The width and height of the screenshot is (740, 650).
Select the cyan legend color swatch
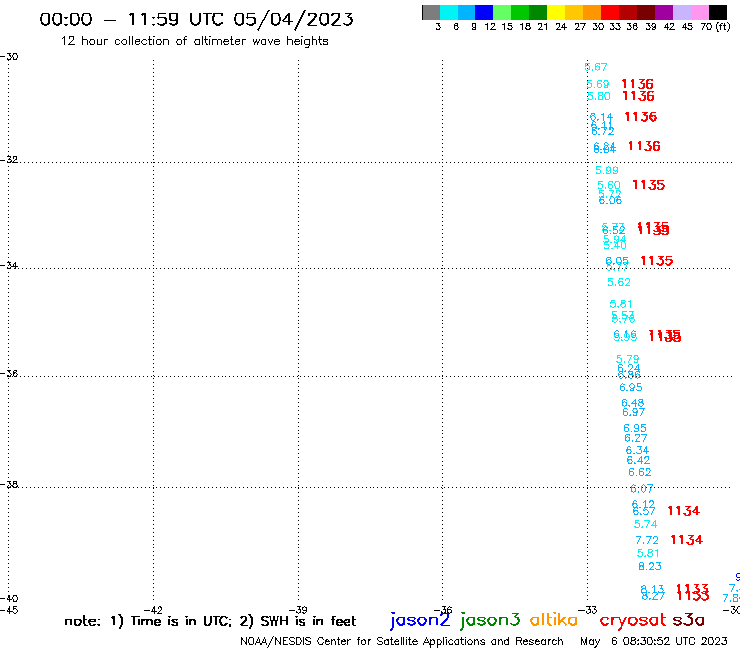[449, 12]
